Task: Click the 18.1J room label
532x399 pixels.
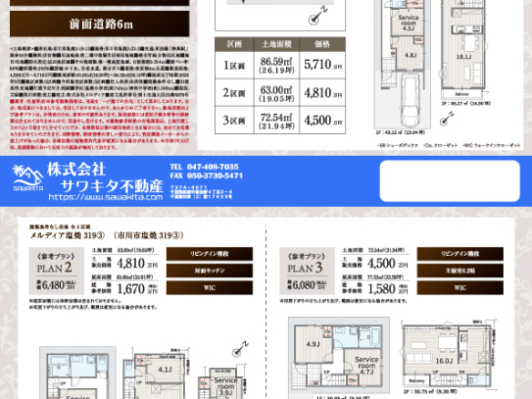Action: [x=463, y=57]
